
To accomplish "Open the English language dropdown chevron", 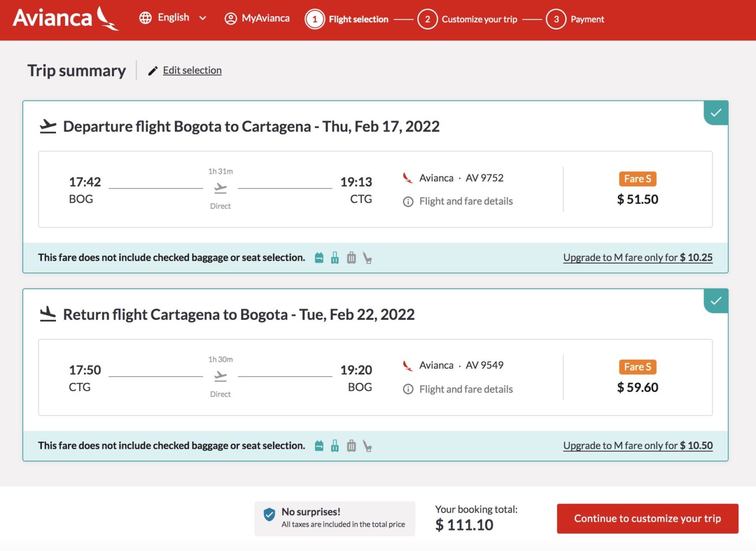I will pos(203,18).
